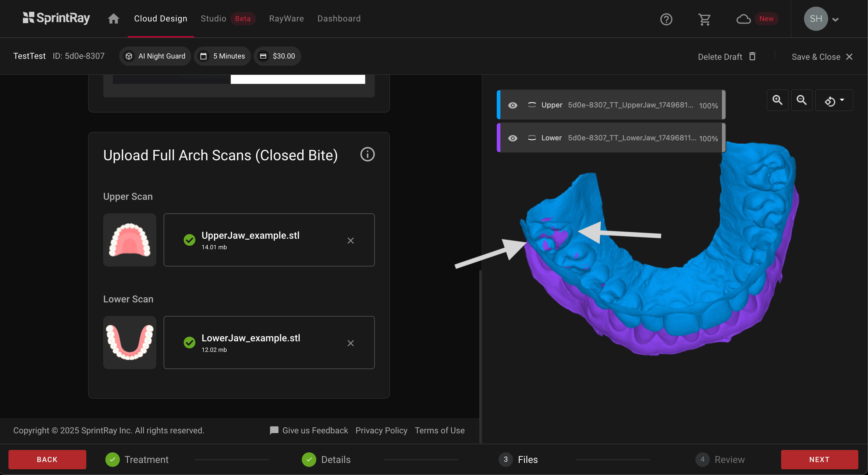868x475 pixels.
Task: Click the Delete Draft trash icon
Action: (752, 56)
